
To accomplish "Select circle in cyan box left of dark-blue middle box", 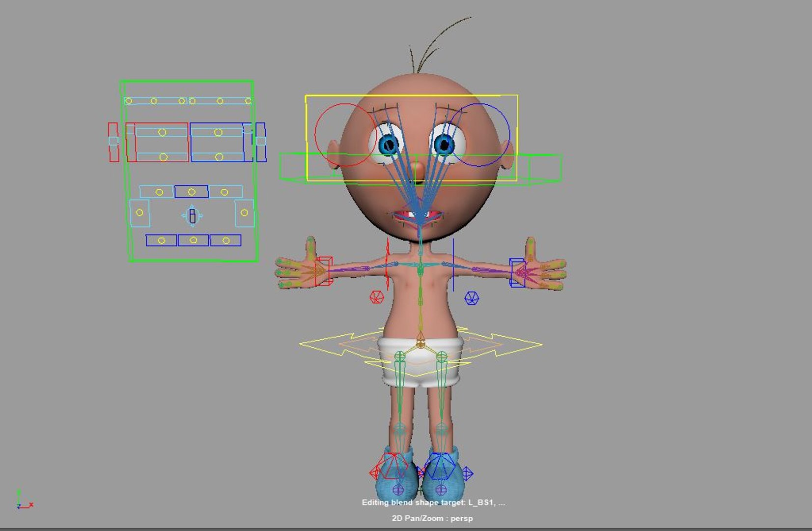I will pyautogui.click(x=159, y=192).
